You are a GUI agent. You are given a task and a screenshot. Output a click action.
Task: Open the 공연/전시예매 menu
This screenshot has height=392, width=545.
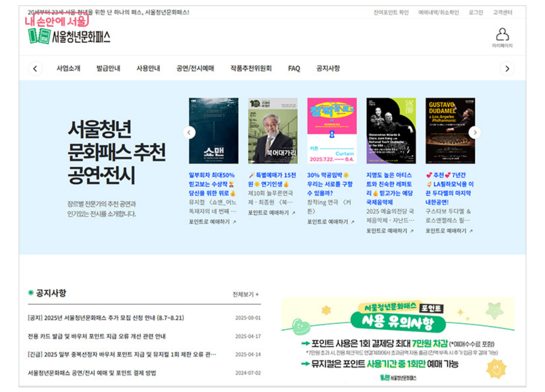pos(195,69)
